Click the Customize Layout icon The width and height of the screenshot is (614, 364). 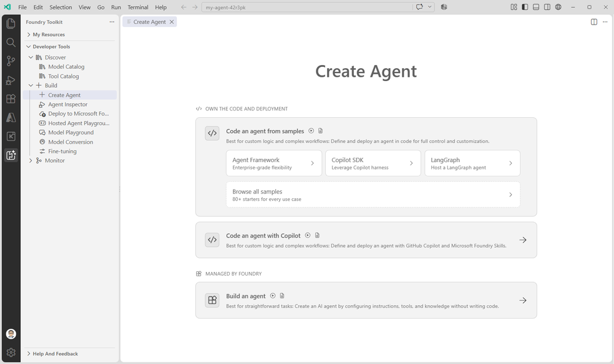pyautogui.click(x=514, y=7)
